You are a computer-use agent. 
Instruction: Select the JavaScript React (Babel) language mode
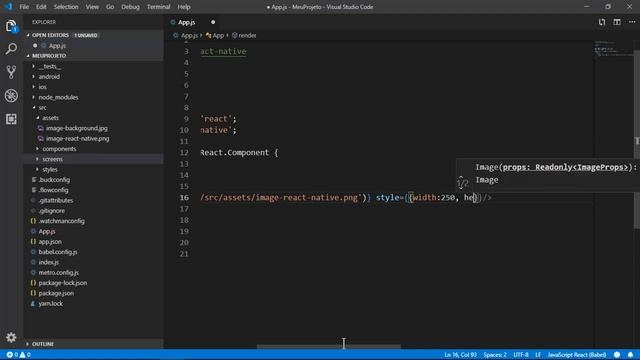577,355
